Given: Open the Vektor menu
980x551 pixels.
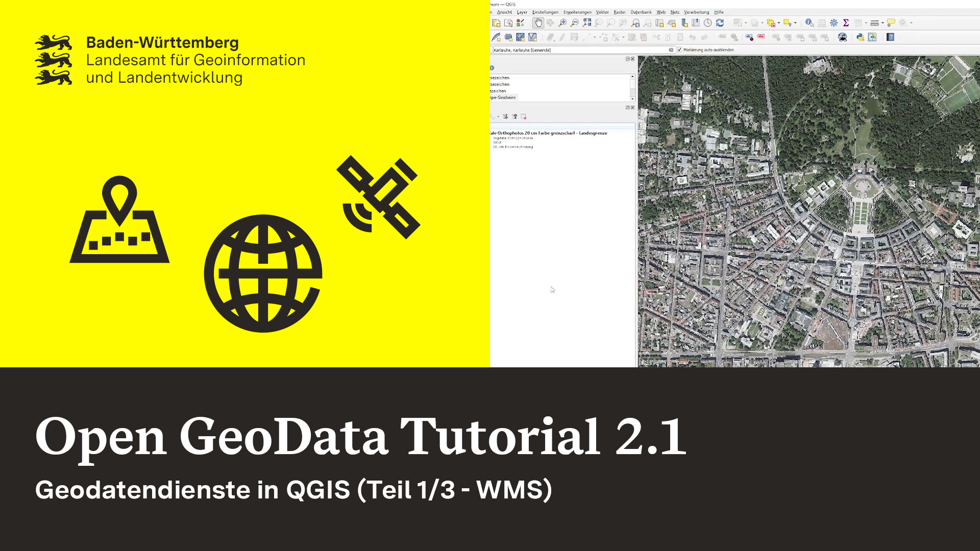Looking at the screenshot, I should (x=602, y=12).
